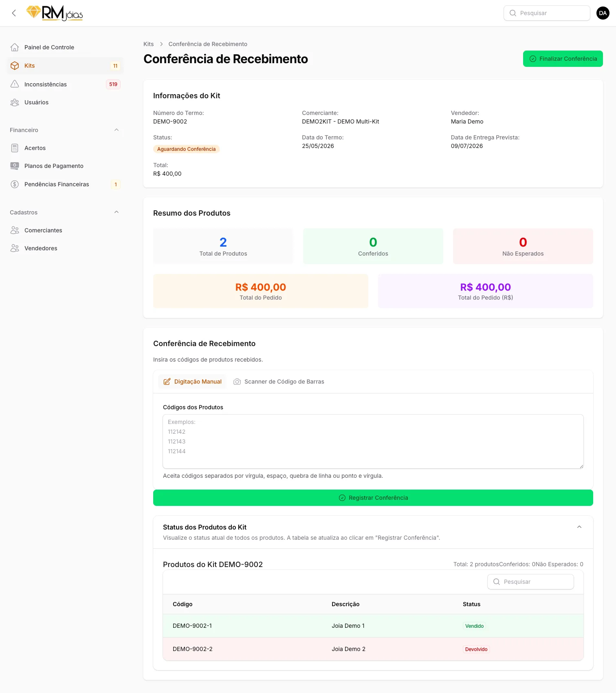Click the back arrow icon in header
Image resolution: width=616 pixels, height=693 pixels.
tap(14, 13)
